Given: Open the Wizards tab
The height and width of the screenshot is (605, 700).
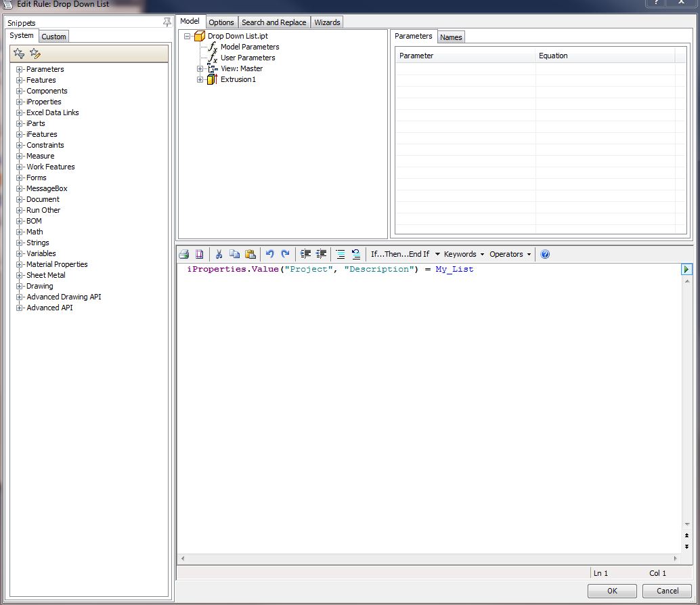Looking at the screenshot, I should 327,22.
